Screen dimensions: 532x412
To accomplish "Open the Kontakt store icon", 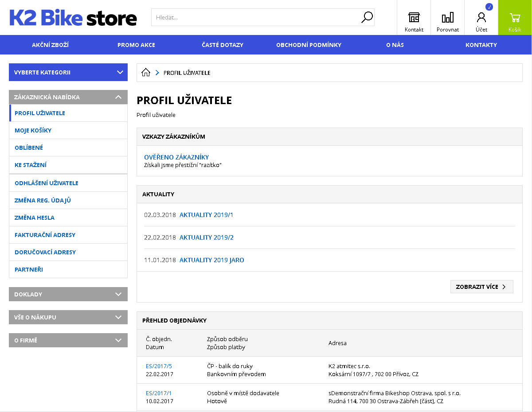I will tap(414, 18).
